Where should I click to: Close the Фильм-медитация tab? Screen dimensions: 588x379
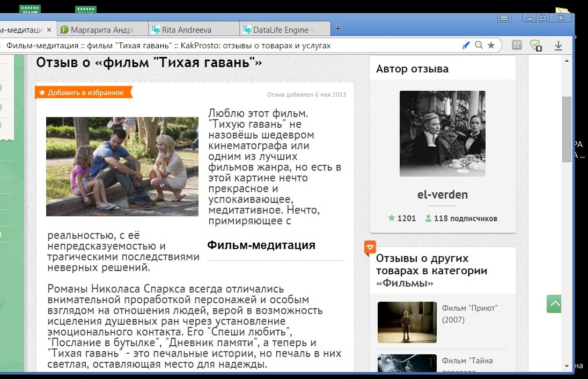click(49, 30)
